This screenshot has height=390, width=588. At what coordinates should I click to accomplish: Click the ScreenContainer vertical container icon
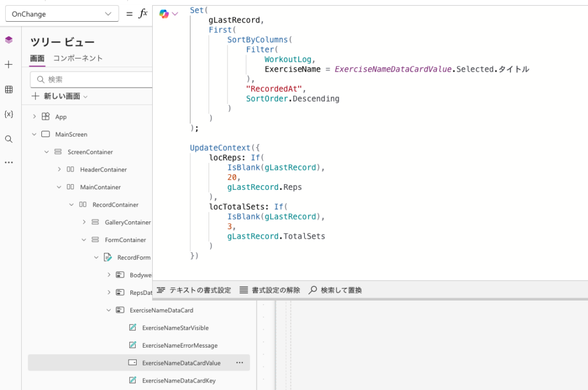[58, 152]
